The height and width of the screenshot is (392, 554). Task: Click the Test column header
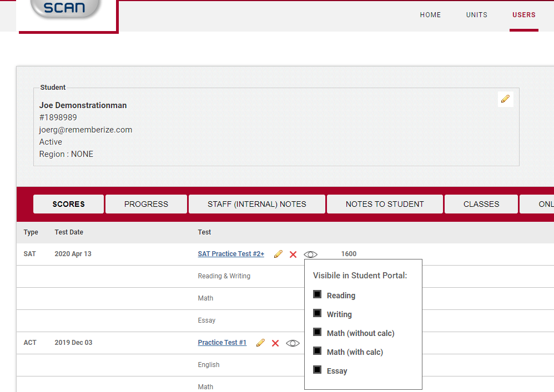(204, 232)
